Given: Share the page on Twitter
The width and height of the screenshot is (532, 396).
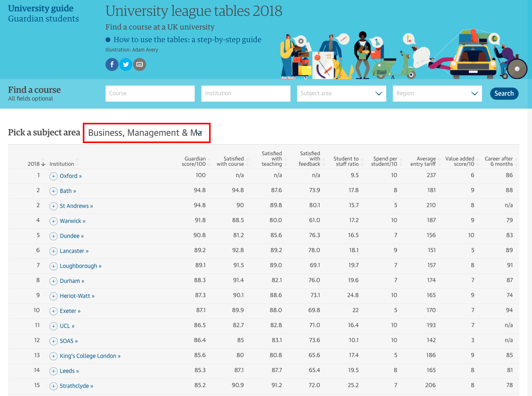Looking at the screenshot, I should pyautogui.click(x=126, y=64).
